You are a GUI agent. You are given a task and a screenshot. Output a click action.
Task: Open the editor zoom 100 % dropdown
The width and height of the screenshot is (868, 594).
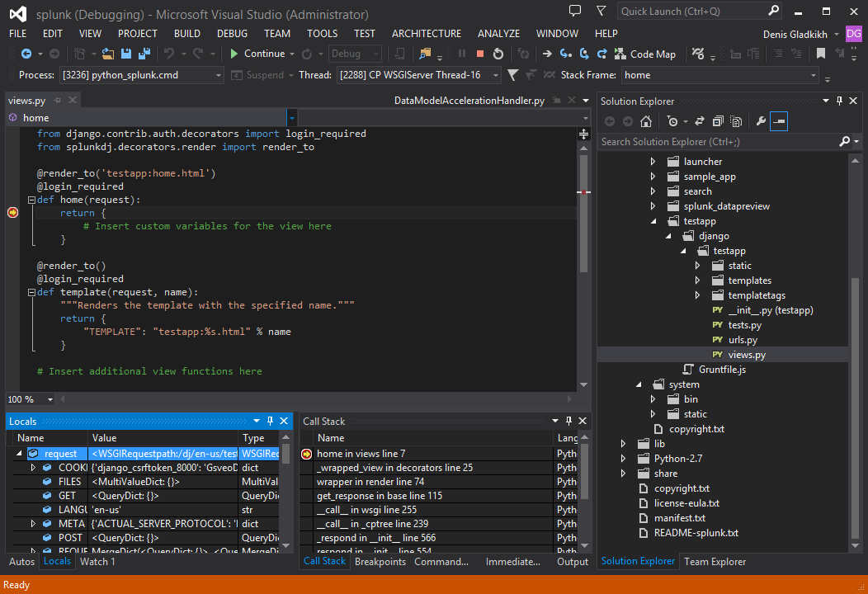point(50,399)
